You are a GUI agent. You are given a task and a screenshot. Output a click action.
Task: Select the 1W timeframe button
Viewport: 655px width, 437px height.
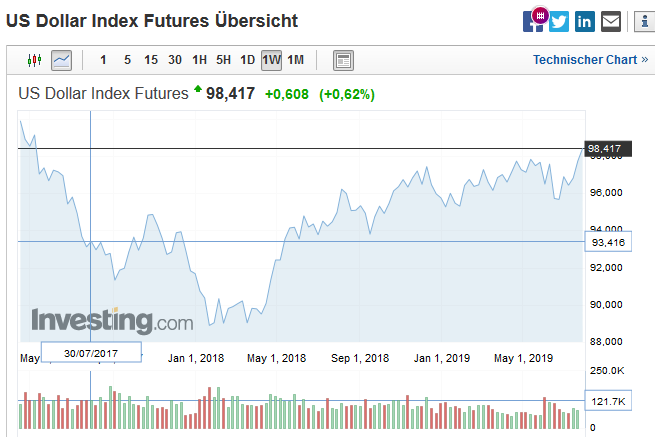pyautogui.click(x=271, y=60)
